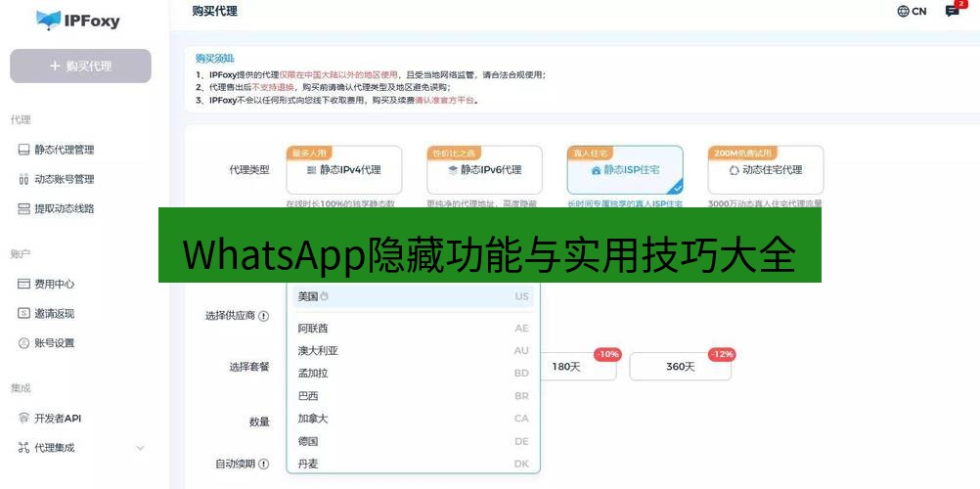Click the 购买须知 heading
This screenshot has height=489, width=980.
[215, 59]
